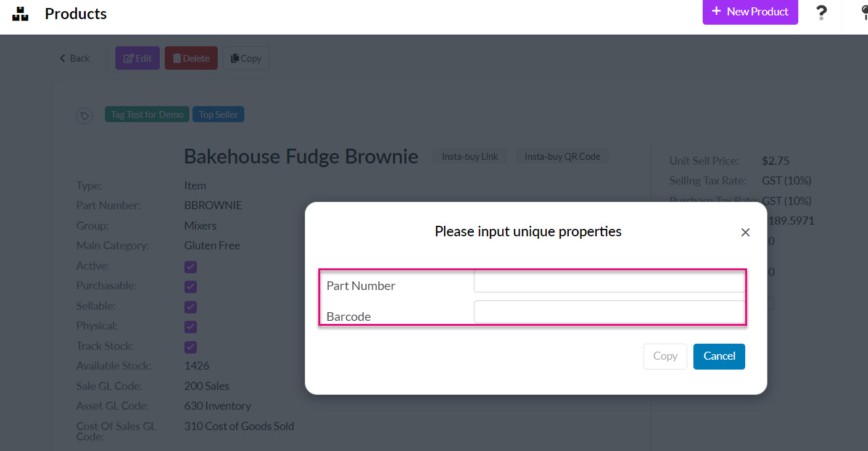868x451 pixels.
Task: Open the Insta-buy Link
Action: [470, 157]
